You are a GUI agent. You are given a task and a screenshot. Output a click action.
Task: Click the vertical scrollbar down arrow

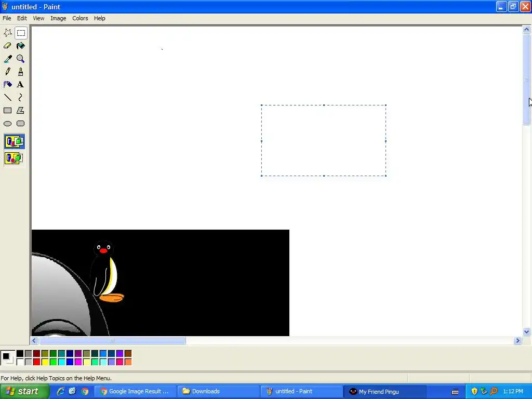[527, 332]
